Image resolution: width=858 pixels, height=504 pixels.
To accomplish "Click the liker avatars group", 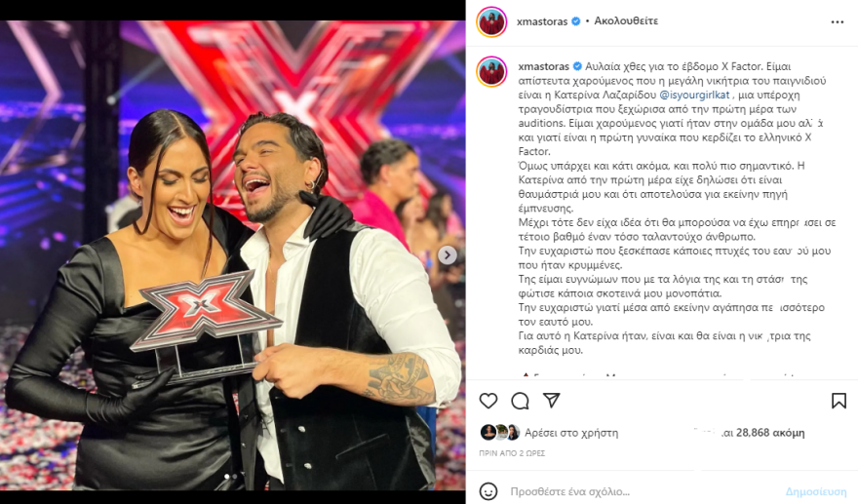I will 499,432.
